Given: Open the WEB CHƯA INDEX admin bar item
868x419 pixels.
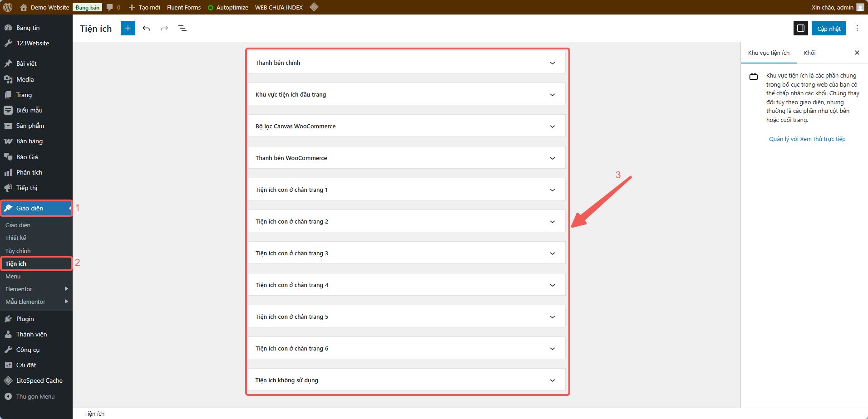Looking at the screenshot, I should (279, 7).
